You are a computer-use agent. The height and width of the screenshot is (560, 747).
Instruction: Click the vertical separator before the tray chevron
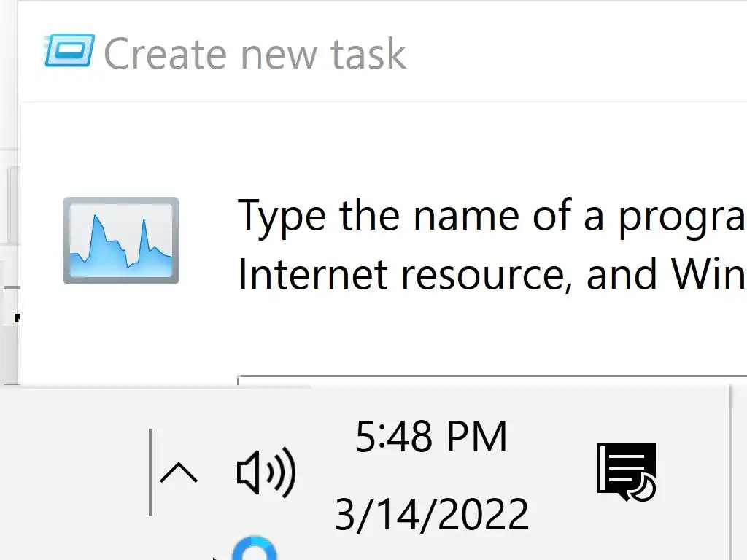pos(151,472)
